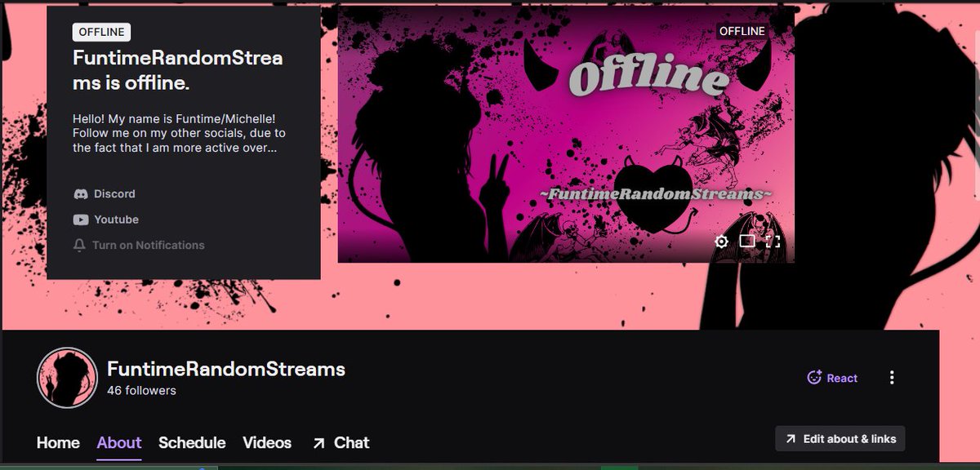Click the FuntimeRandomStreams channel name
The image size is (980, 470).
[226, 369]
